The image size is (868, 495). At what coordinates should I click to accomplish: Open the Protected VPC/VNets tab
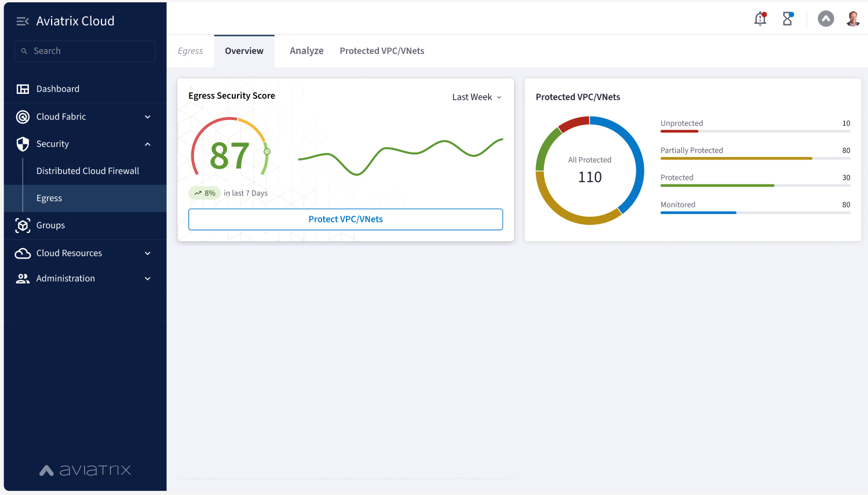click(382, 50)
